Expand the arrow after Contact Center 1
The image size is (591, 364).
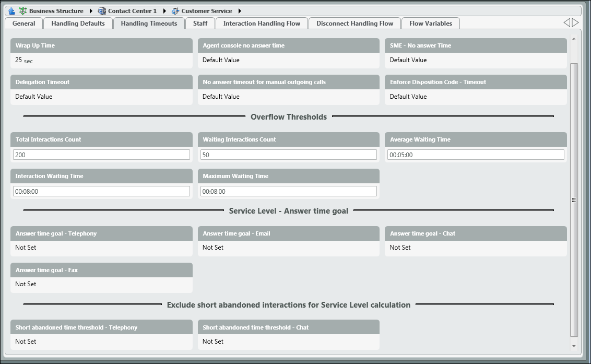[164, 11]
